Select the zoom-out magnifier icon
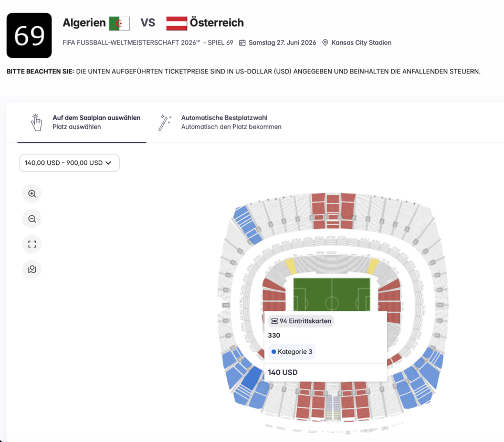 (x=32, y=219)
